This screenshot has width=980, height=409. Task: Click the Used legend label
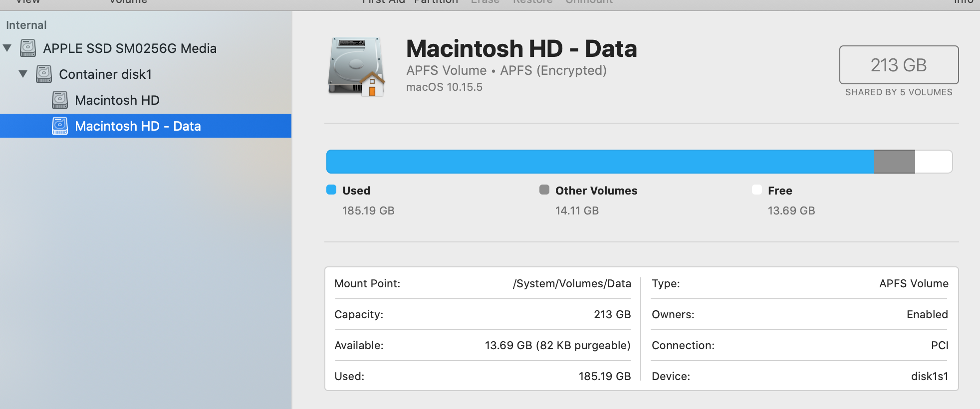[x=356, y=191]
